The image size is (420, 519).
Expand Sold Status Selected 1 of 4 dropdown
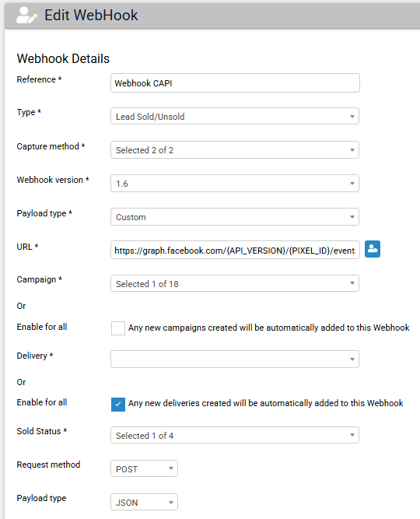point(235,435)
